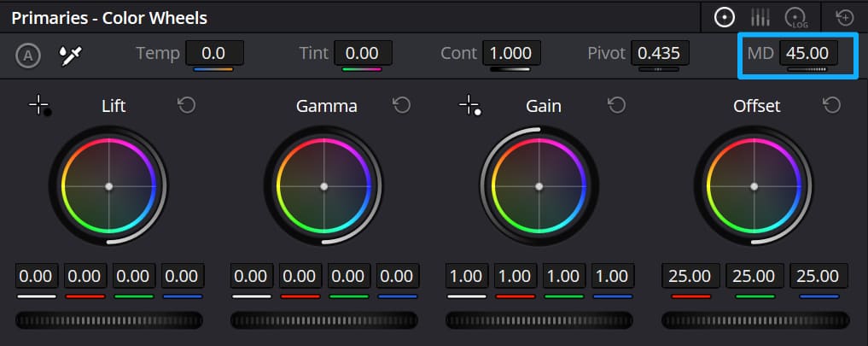Screen dimensions: 868x346
Task: Select Lift green channel value
Action: tap(134, 276)
